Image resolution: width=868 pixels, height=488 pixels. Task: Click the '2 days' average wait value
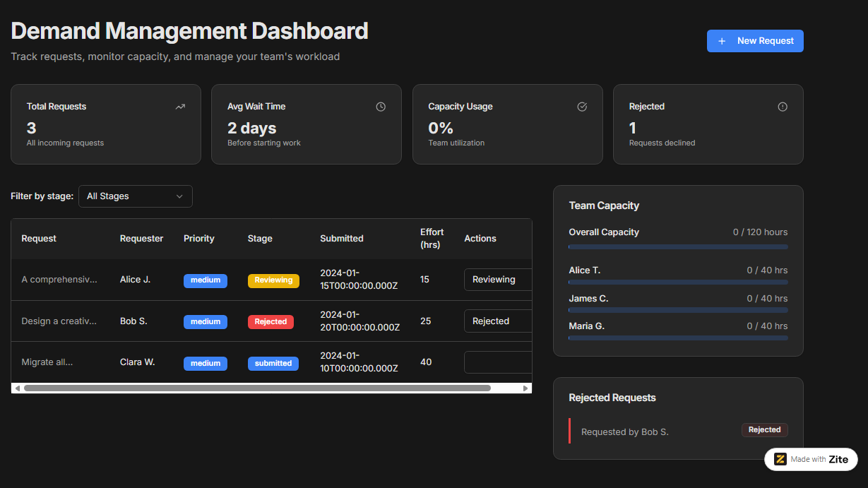pyautogui.click(x=252, y=128)
